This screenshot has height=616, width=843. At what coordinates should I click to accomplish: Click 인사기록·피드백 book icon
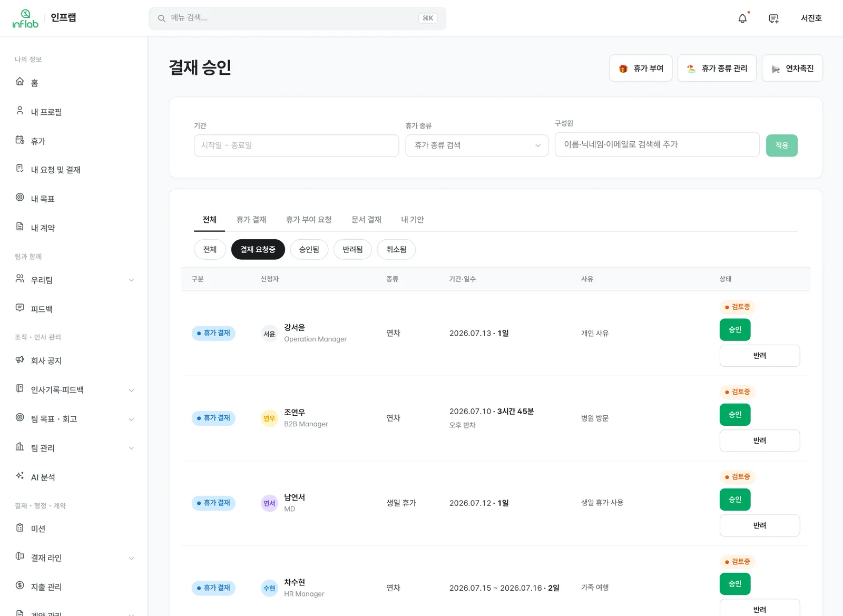point(20,388)
